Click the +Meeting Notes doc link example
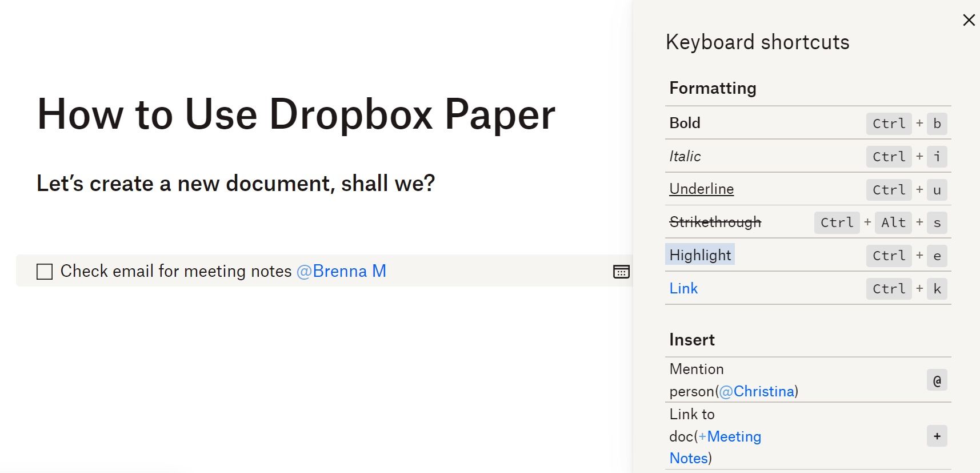 click(x=715, y=447)
